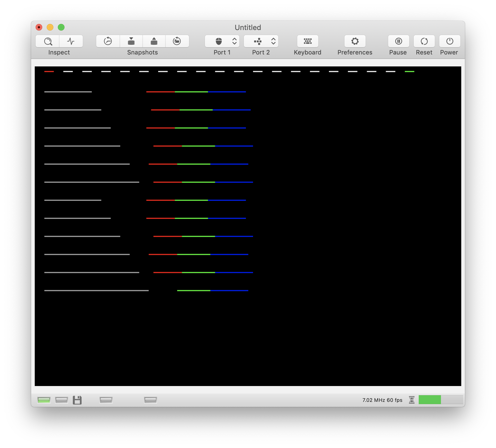The image size is (496, 448).
Task: Click the green CPU load progress bar
Action: [441, 400]
